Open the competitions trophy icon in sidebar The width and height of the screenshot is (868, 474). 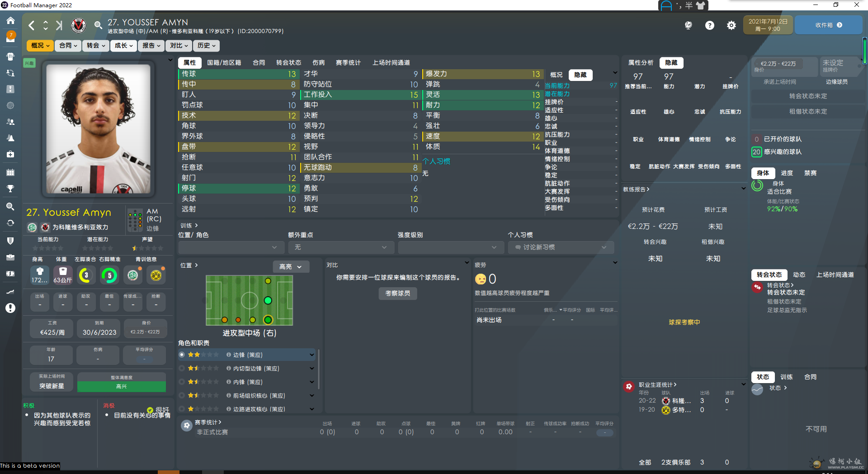[10, 189]
